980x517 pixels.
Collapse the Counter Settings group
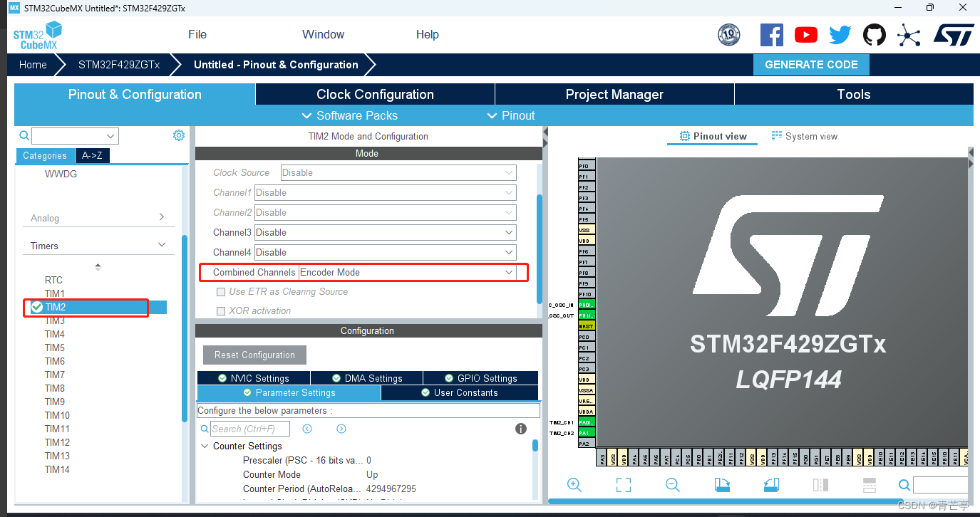click(205, 446)
